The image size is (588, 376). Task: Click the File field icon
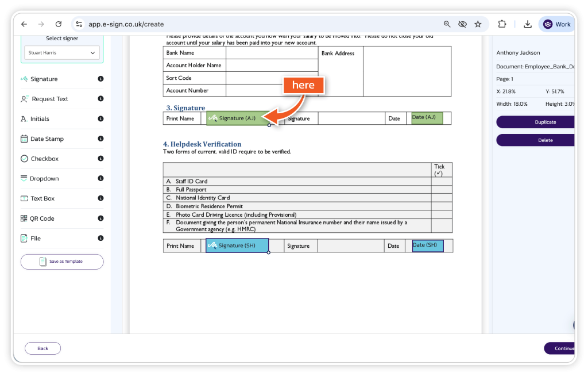pyautogui.click(x=24, y=238)
